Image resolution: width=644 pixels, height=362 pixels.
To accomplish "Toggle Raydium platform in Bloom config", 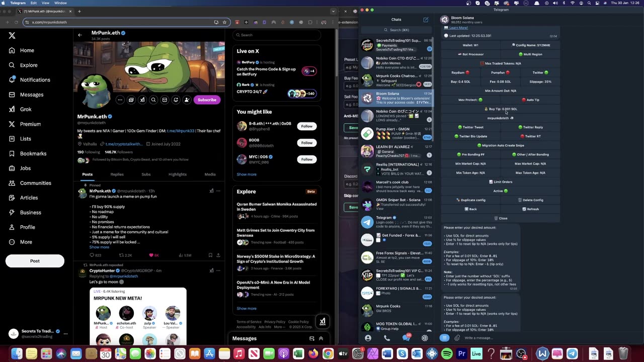I will pos(460,72).
